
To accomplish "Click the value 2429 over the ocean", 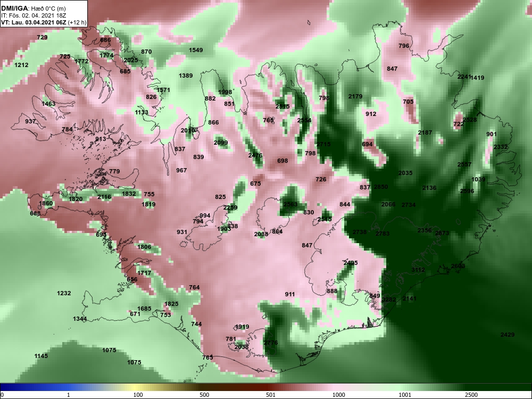I will point(508,335).
